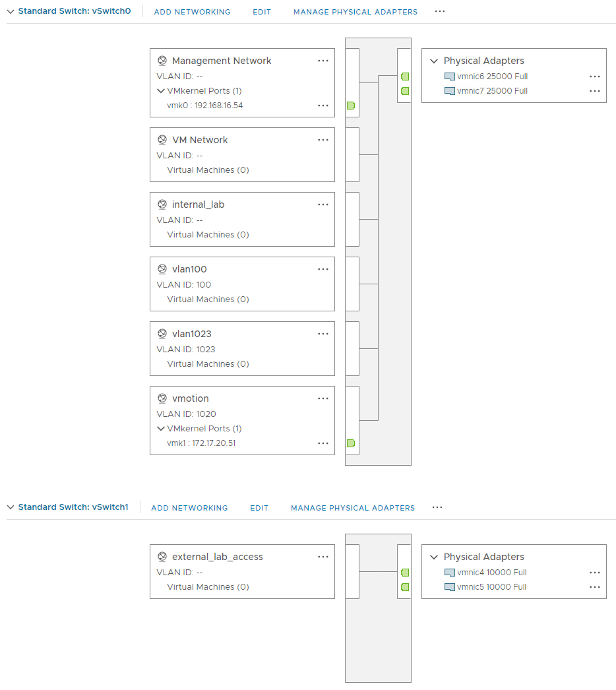Select the vmnic6 adapter icon
Viewport: 616px width, 690px height.
450,77
